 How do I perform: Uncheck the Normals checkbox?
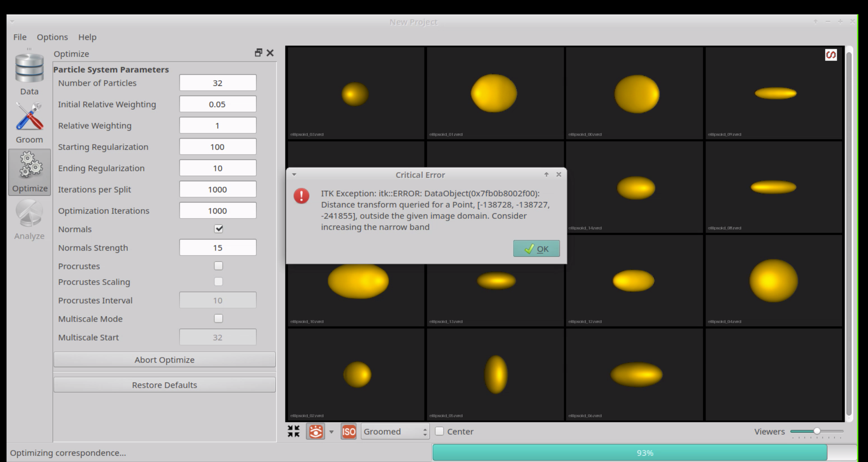(218, 229)
